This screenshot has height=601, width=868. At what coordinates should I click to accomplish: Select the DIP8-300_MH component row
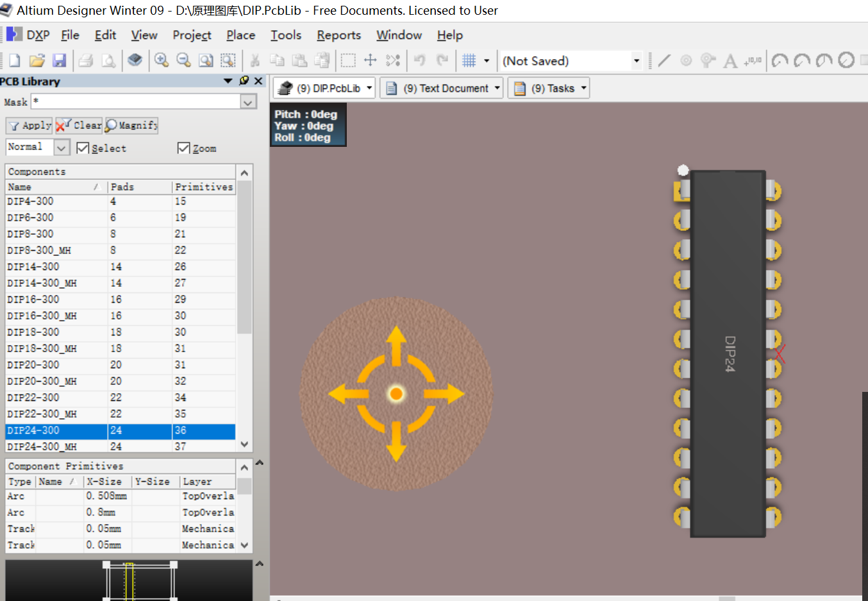click(x=121, y=250)
